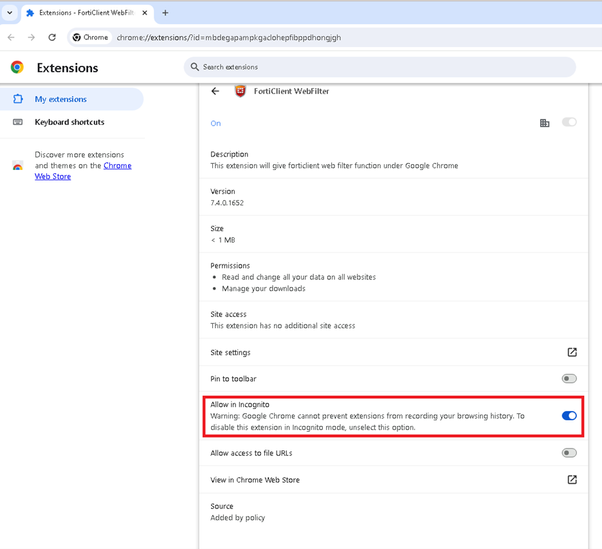Click the search magnifier icon
Viewport: 602px width, 549px height.
195,67
